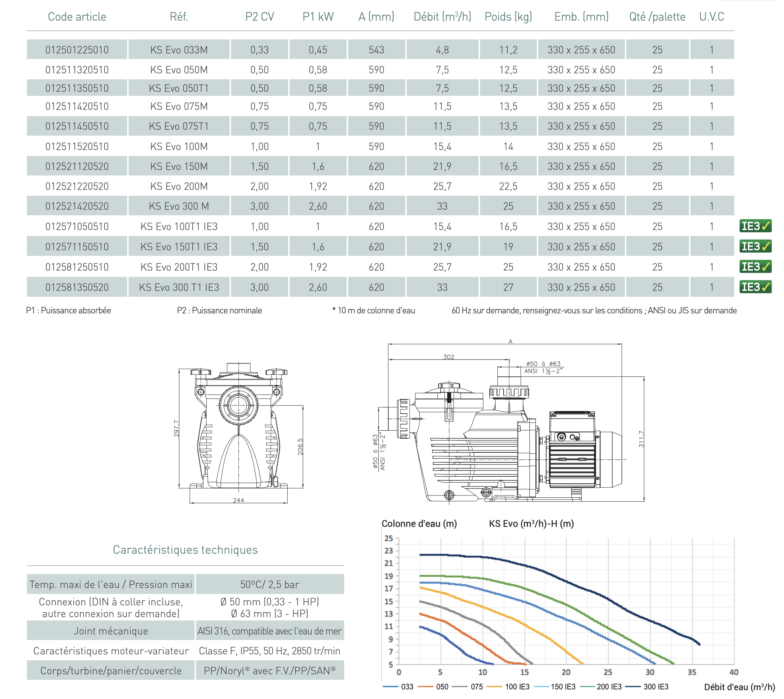This screenshot has height=699, width=784.
Task: Click the 'KS Evo (m³/h)-H (m)' chart title
Action: tap(531, 524)
